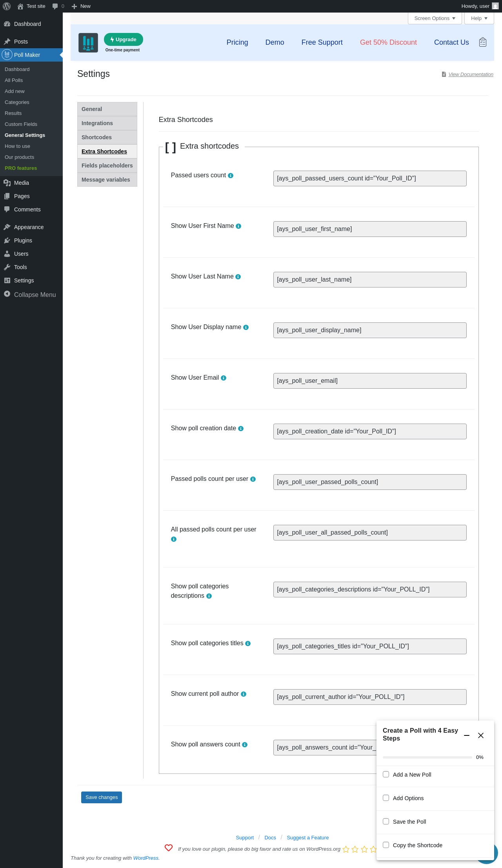Check the Add a New Poll checkbox
The width and height of the screenshot is (502, 868).
tap(386, 774)
